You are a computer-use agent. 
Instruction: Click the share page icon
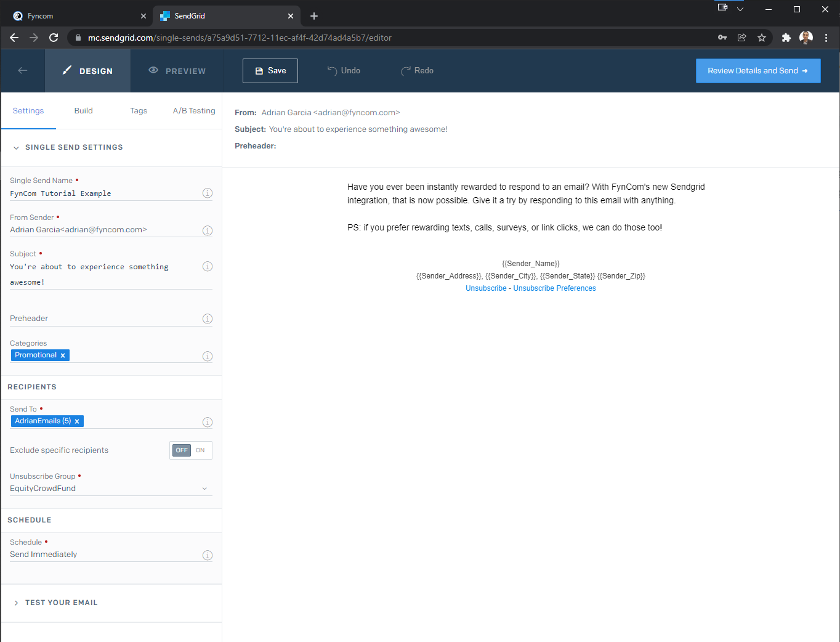click(x=742, y=38)
